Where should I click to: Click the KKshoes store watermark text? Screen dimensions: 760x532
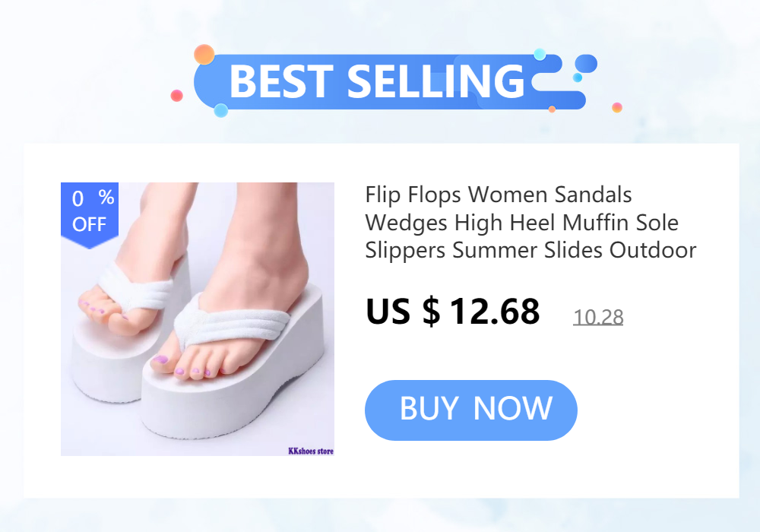[x=311, y=451]
